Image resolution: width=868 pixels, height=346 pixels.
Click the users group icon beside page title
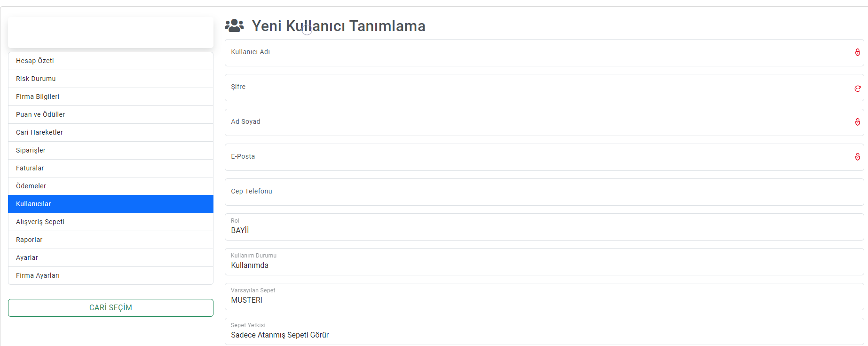(x=234, y=25)
